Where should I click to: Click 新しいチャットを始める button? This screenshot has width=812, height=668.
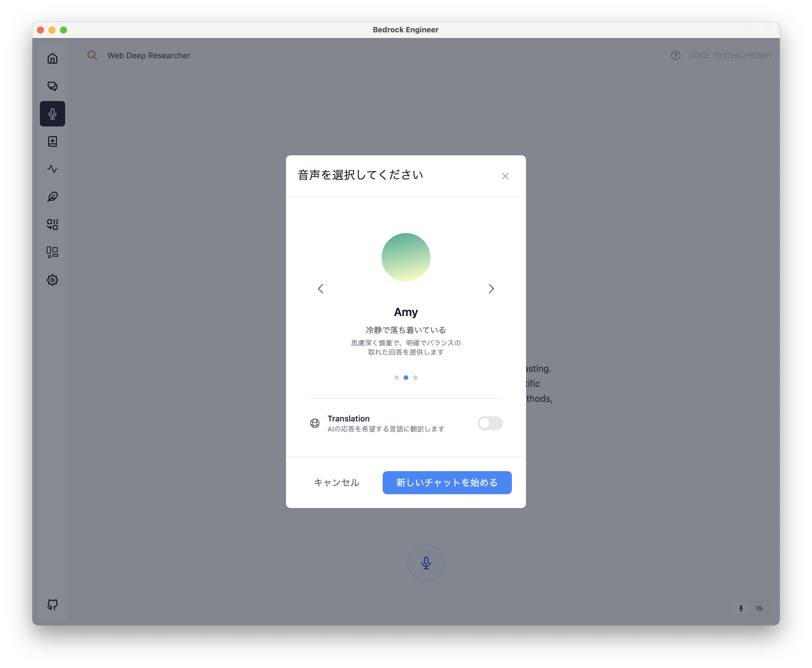[x=447, y=483]
